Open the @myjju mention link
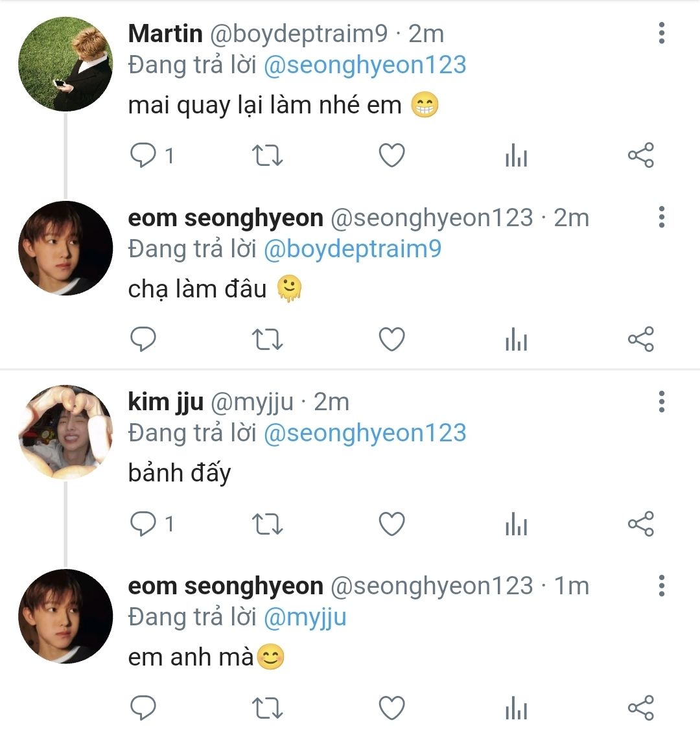700x731 pixels. [x=305, y=617]
